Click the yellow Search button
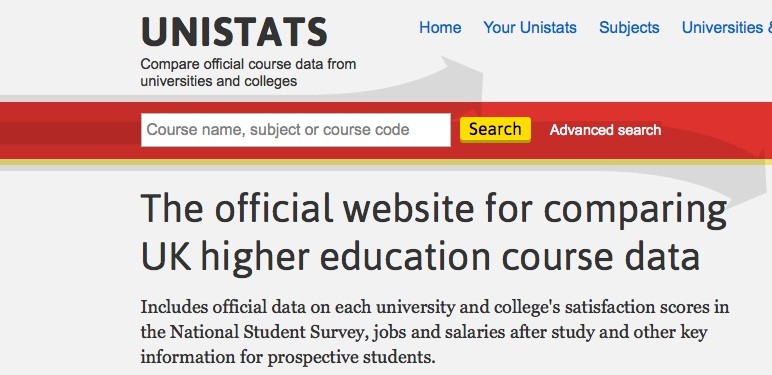The image size is (772, 375). click(x=495, y=129)
